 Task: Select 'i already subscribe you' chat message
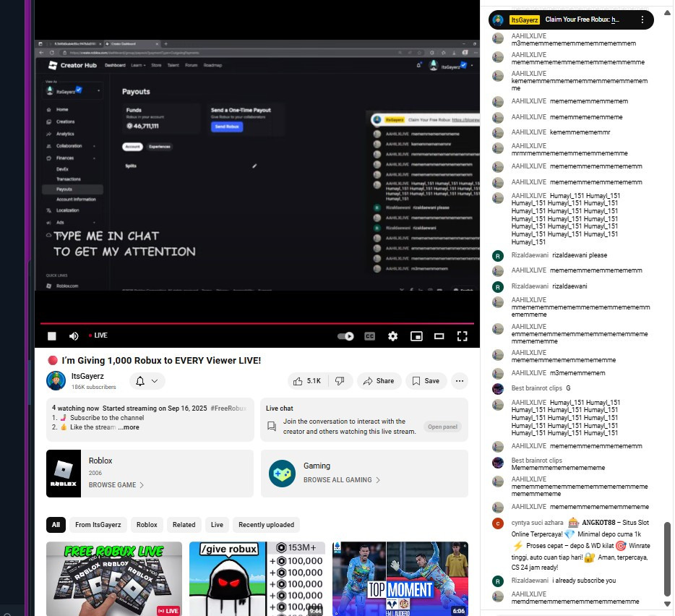coord(584,581)
